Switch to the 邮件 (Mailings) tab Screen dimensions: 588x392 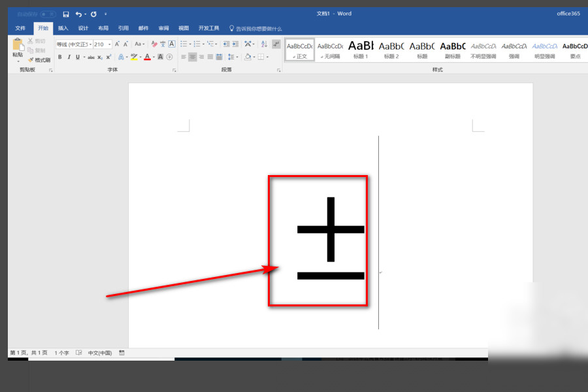pyautogui.click(x=143, y=28)
